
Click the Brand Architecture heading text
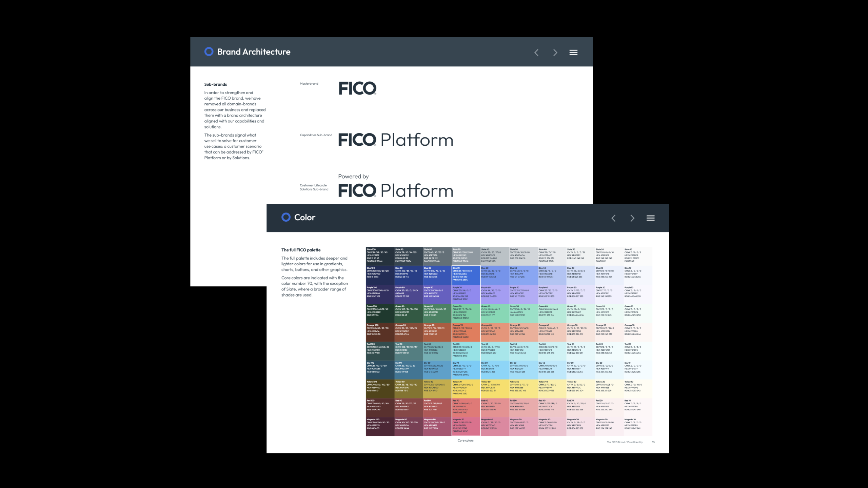point(254,52)
